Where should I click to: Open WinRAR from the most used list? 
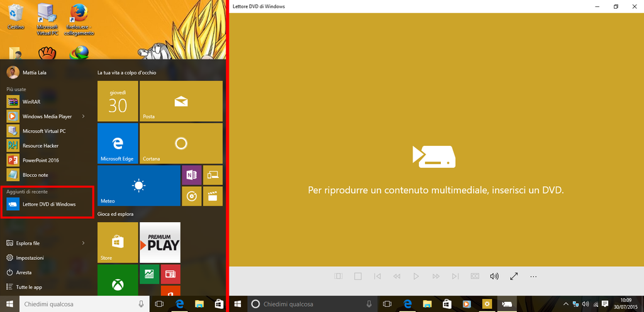pyautogui.click(x=47, y=102)
